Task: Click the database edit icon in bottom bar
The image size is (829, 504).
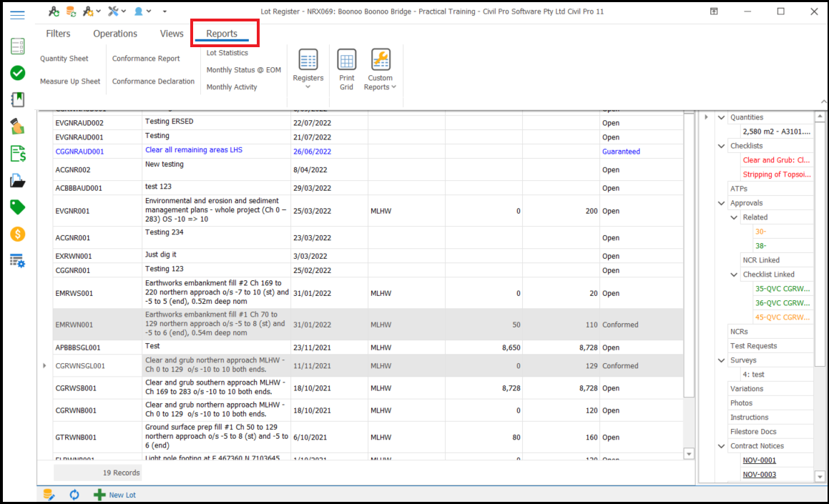Action: coord(49,495)
